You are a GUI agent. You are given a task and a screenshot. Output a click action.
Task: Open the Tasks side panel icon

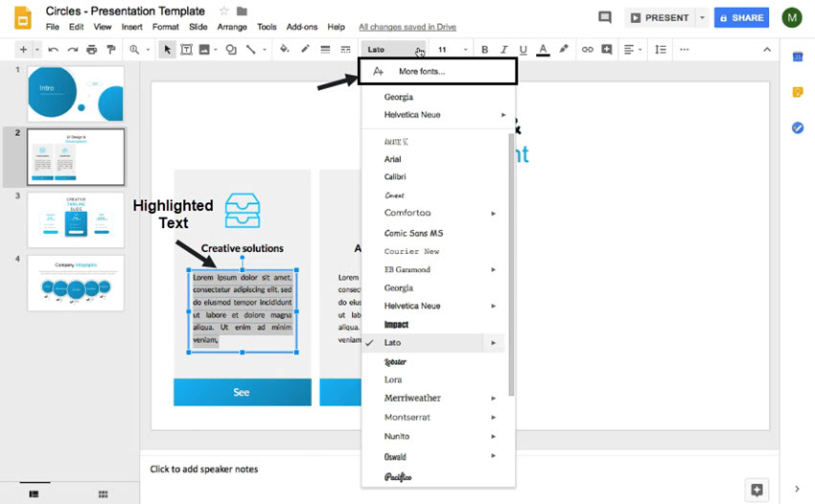coord(798,127)
